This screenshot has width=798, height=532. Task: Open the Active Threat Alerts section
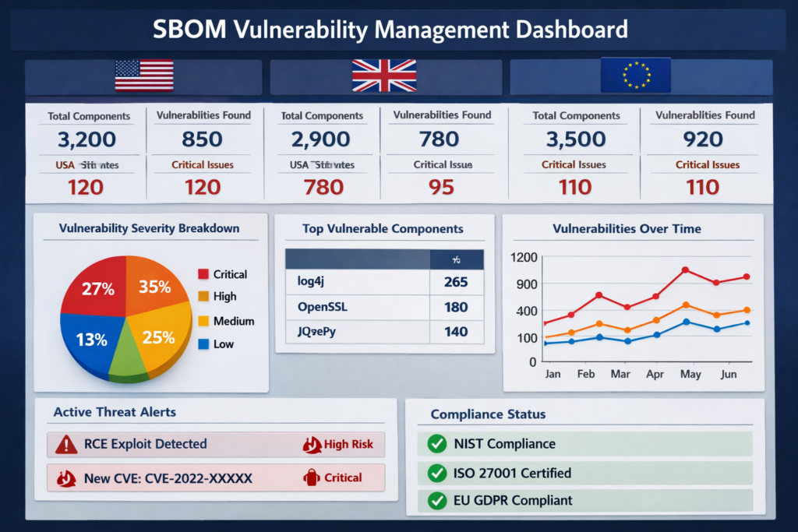[114, 412]
